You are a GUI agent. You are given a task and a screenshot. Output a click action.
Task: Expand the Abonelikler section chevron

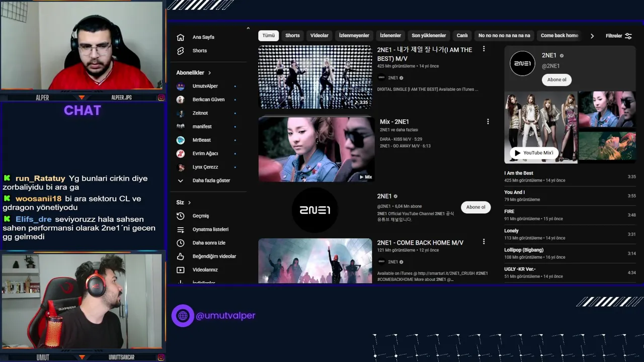(209, 73)
